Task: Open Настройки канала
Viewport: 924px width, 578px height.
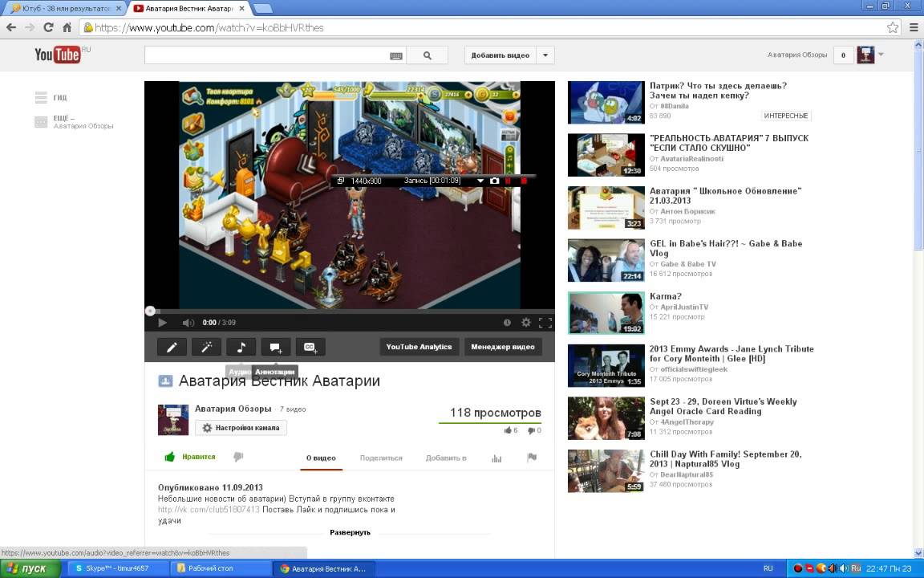Action: pyautogui.click(x=241, y=428)
